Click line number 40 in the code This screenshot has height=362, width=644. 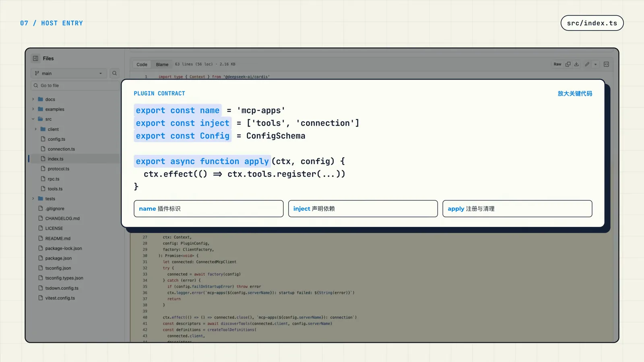point(145,317)
